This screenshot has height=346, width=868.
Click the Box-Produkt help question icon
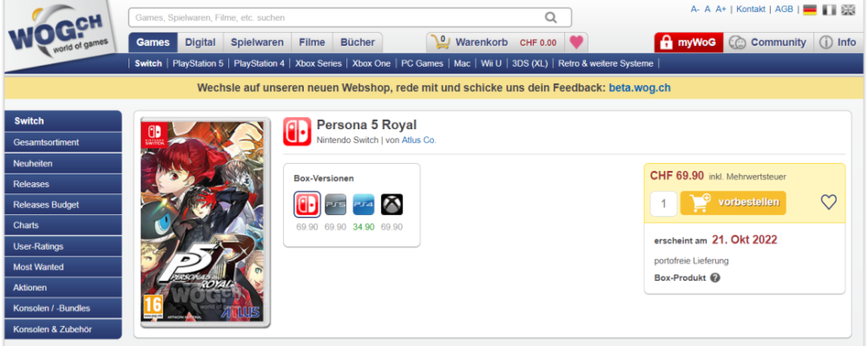point(715,278)
